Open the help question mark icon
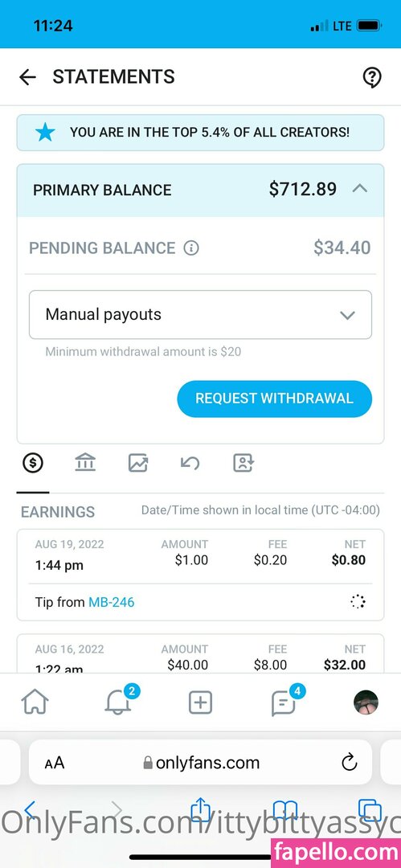Viewport: 401px width, 868px height. point(371,77)
